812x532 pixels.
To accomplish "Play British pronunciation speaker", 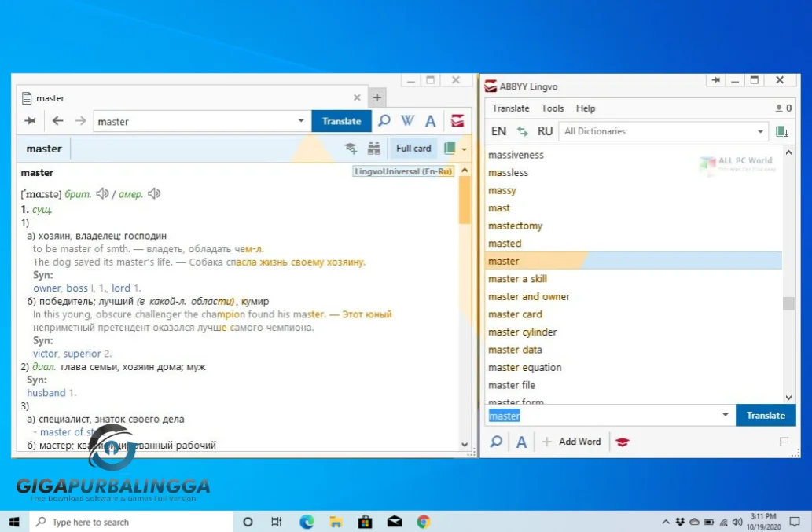I will [102, 193].
